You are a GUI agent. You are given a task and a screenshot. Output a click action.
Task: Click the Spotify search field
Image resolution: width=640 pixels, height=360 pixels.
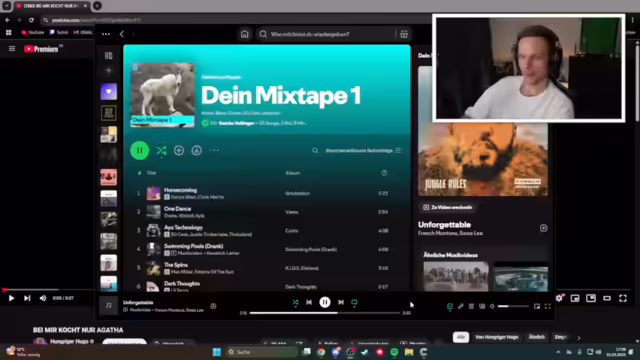(327, 34)
